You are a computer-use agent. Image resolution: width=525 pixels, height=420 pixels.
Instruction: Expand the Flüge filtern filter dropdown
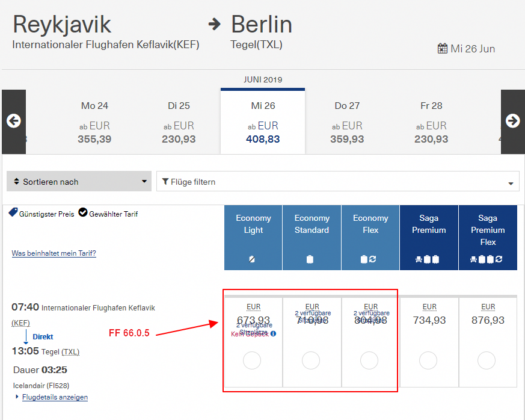(337, 182)
